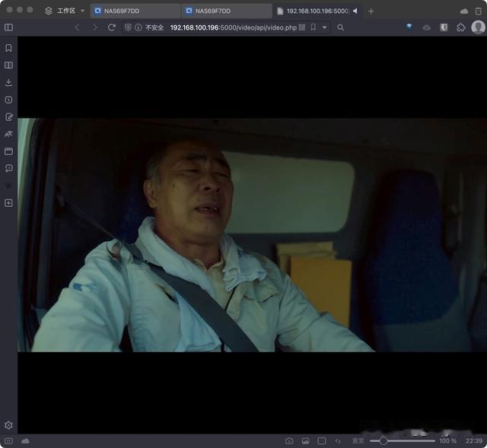The width and height of the screenshot is (487, 448).
Task: Open the extensions puzzle menu
Action: (461, 27)
